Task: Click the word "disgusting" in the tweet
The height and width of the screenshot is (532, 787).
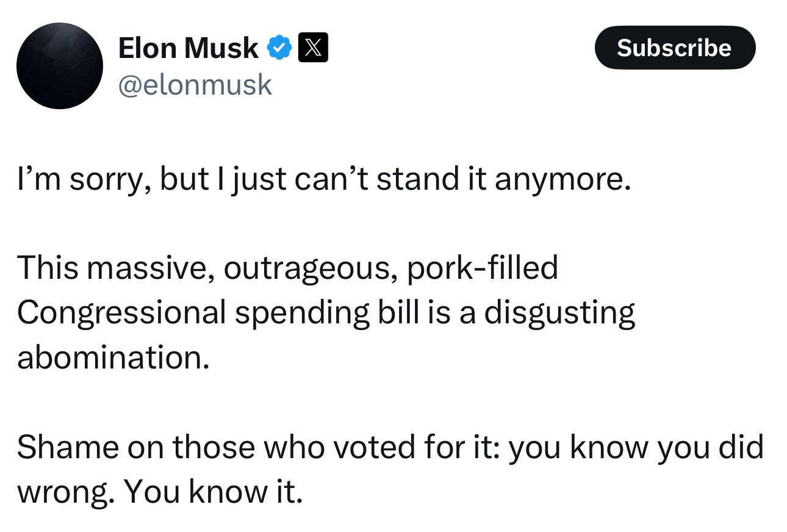Action: pyautogui.click(x=559, y=313)
